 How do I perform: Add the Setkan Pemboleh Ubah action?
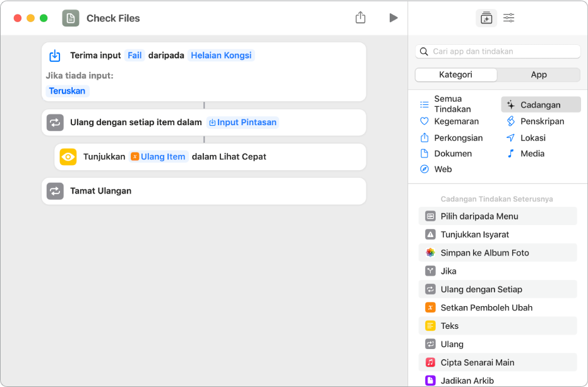pos(486,308)
